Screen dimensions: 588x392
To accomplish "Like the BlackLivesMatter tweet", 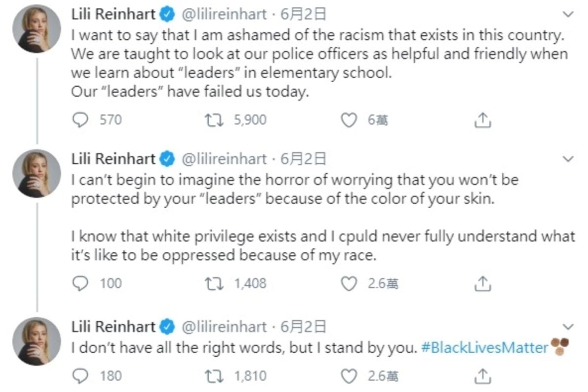I will click(348, 376).
